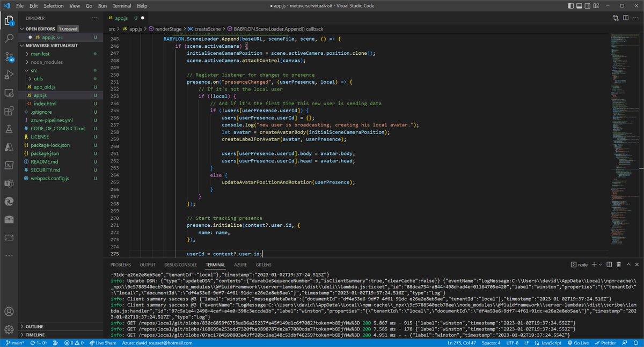Close the terminal panel
Viewport: 644px width, 347px height.
pyautogui.click(x=636, y=264)
